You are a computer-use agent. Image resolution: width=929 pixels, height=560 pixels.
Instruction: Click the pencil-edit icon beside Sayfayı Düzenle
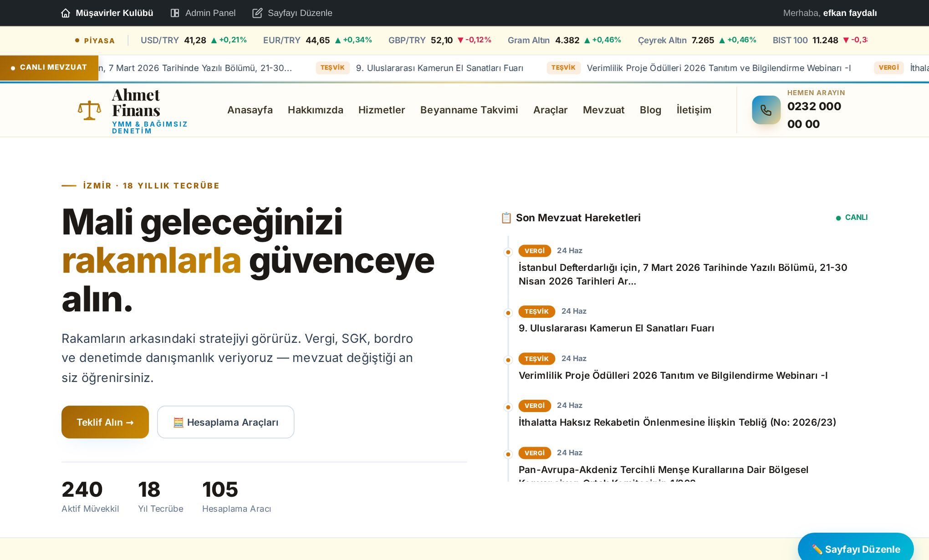point(257,13)
